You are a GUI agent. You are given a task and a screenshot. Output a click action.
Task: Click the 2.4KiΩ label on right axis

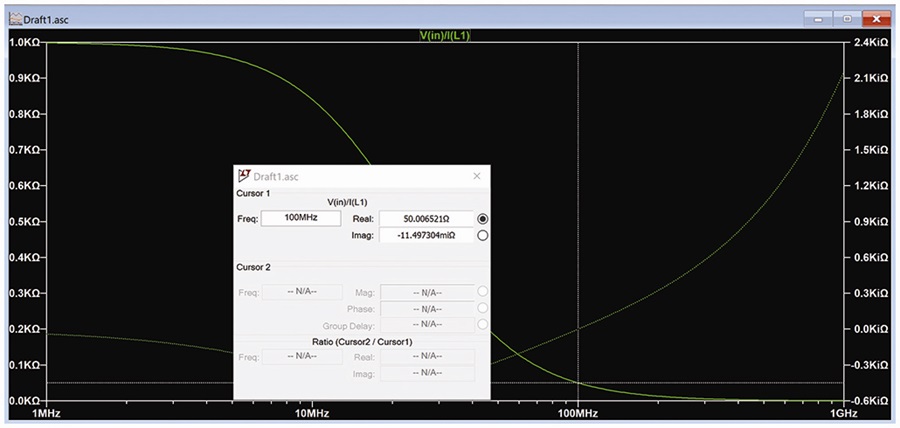tap(871, 42)
